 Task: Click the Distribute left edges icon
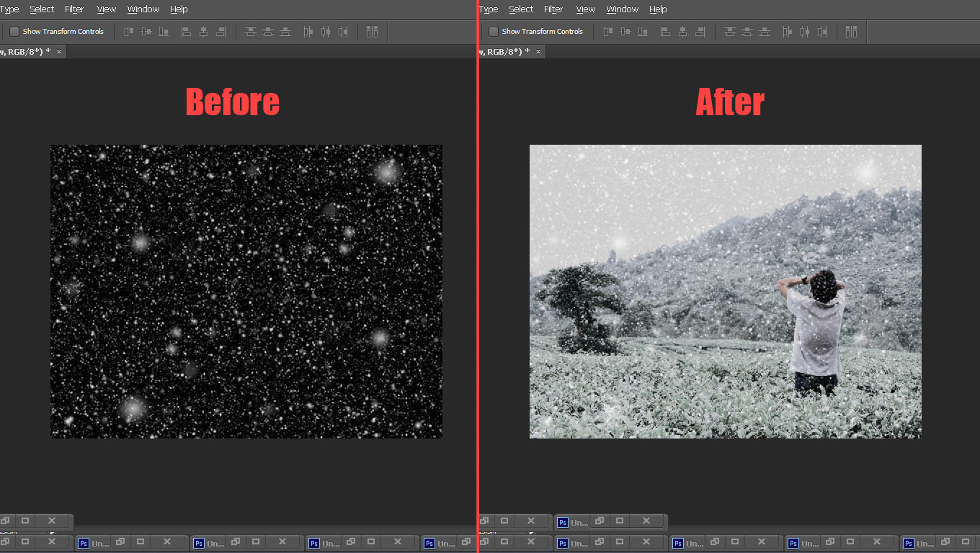(x=307, y=32)
